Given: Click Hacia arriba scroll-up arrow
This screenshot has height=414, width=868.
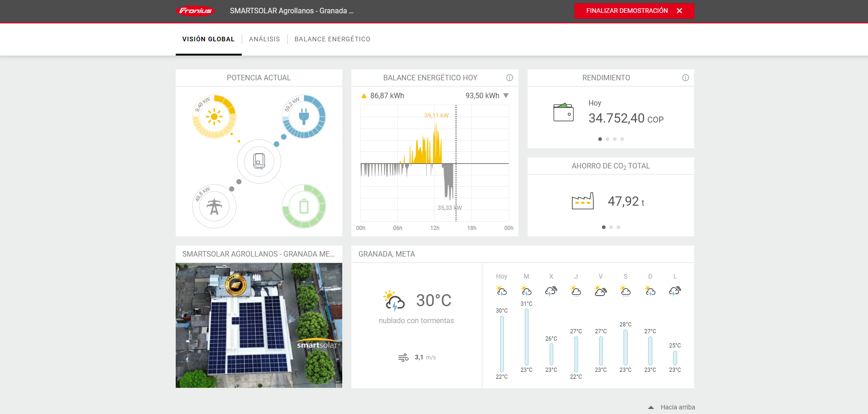Looking at the screenshot, I should click(x=651, y=407).
